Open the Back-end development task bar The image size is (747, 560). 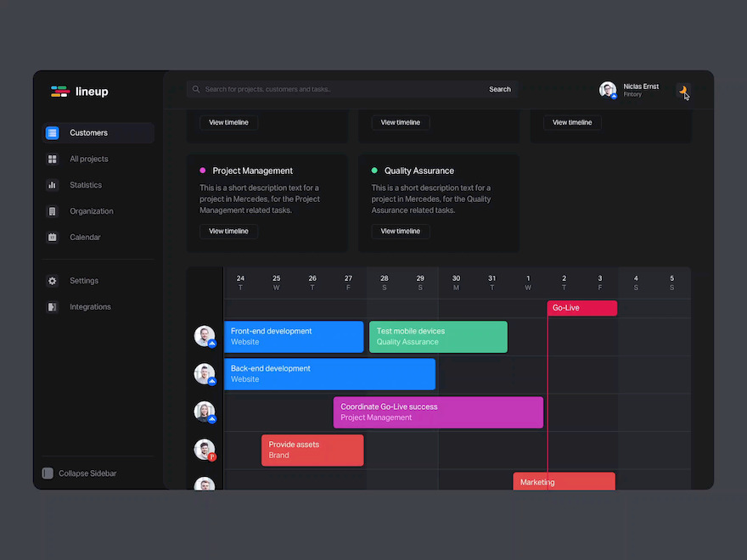point(329,374)
